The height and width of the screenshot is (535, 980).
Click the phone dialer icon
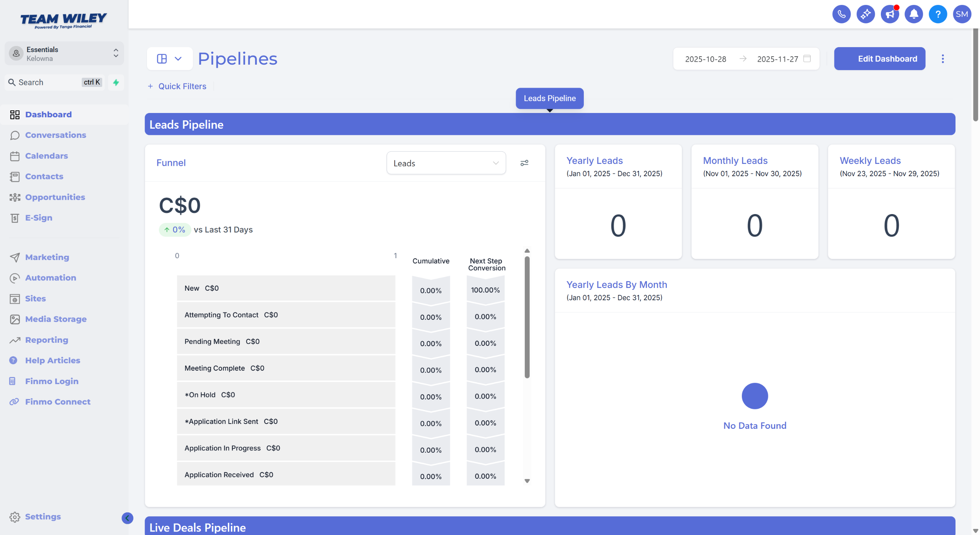841,15
